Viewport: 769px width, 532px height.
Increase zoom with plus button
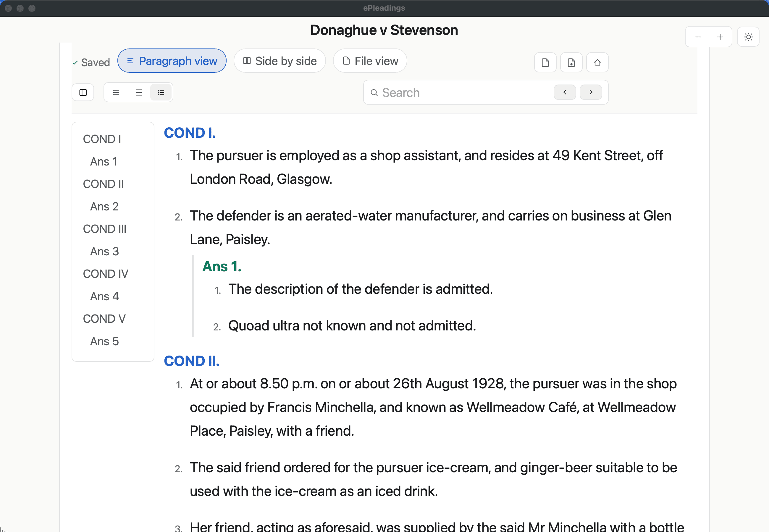[x=720, y=37]
